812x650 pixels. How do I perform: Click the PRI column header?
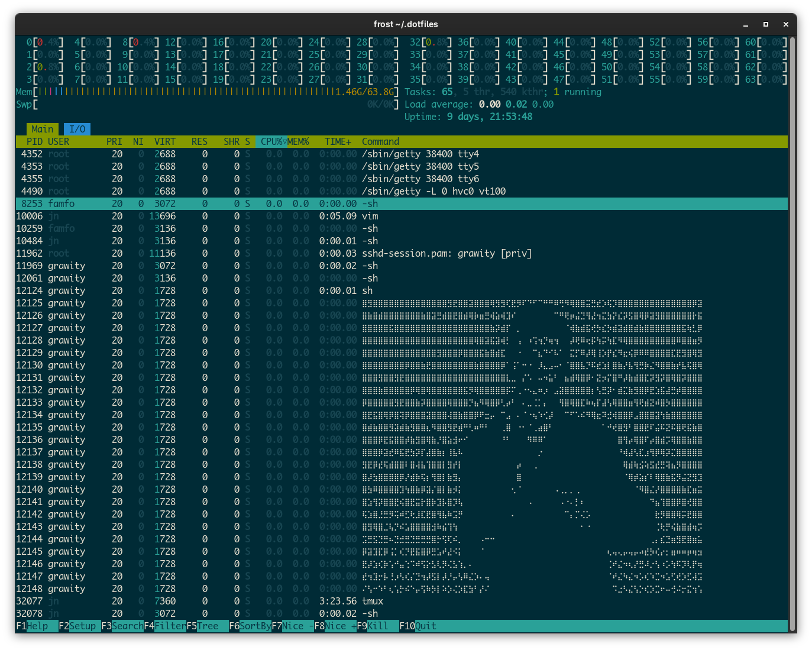click(x=114, y=142)
